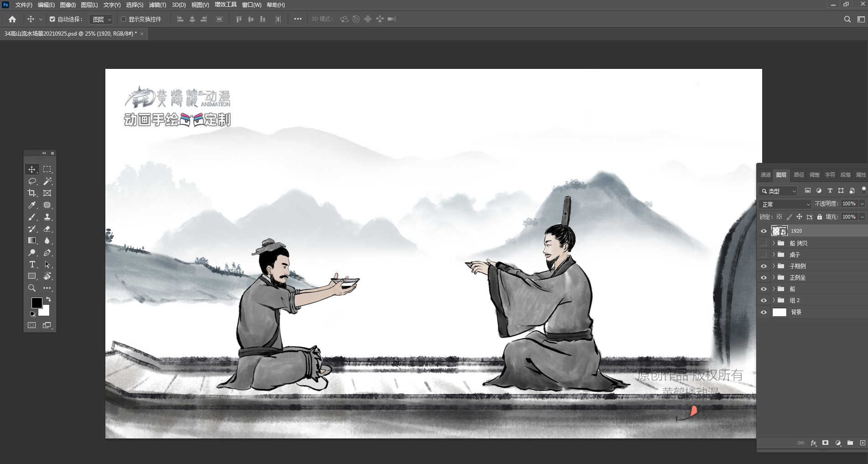The width and height of the screenshot is (868, 464).
Task: Click align left edges icon
Action: pyautogui.click(x=180, y=19)
